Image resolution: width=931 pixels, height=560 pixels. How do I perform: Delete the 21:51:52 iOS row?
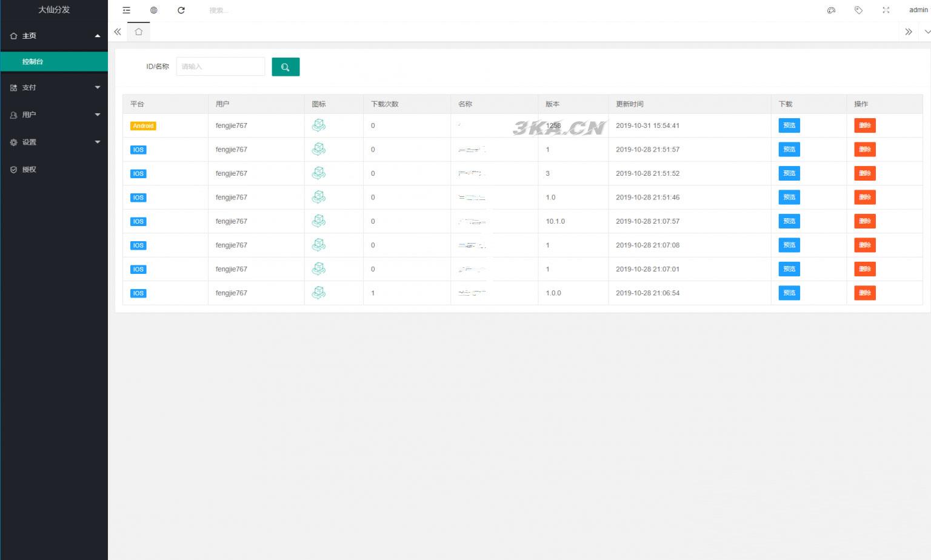tap(865, 173)
